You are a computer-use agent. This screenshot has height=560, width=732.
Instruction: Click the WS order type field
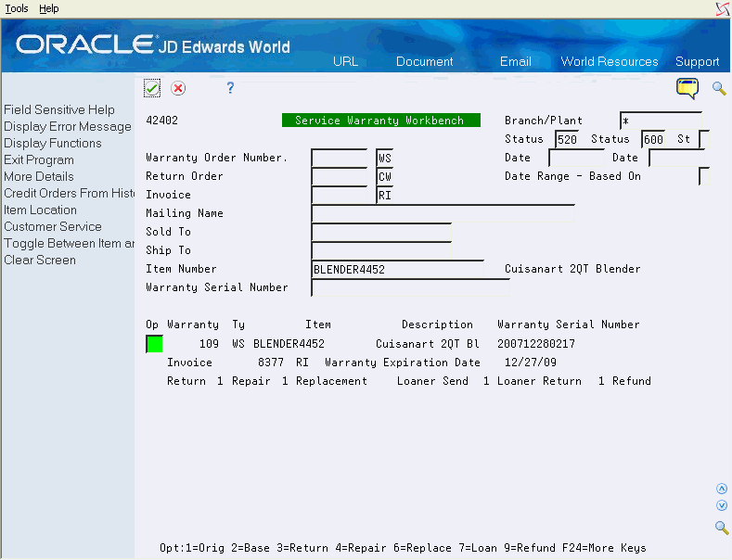pyautogui.click(x=385, y=158)
